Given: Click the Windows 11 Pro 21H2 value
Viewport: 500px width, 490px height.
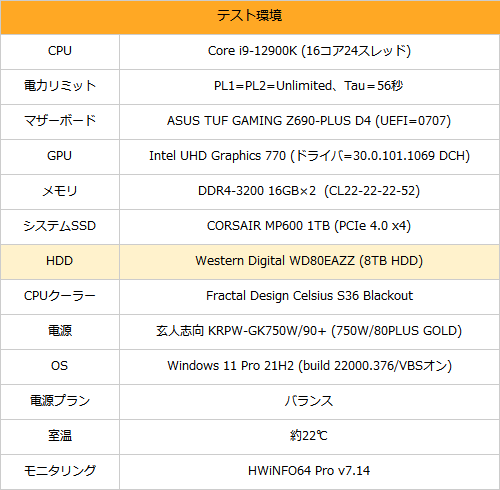Looking at the screenshot, I should click(309, 366).
